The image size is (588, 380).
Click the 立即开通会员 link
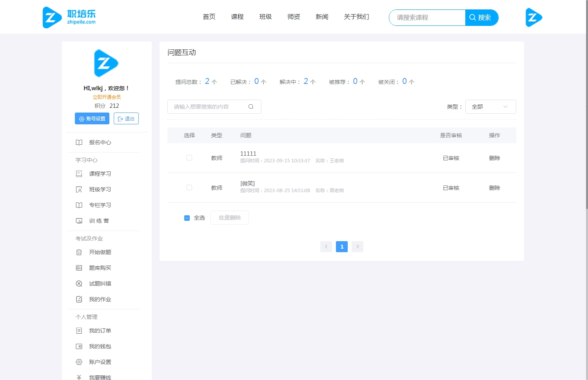[107, 97]
